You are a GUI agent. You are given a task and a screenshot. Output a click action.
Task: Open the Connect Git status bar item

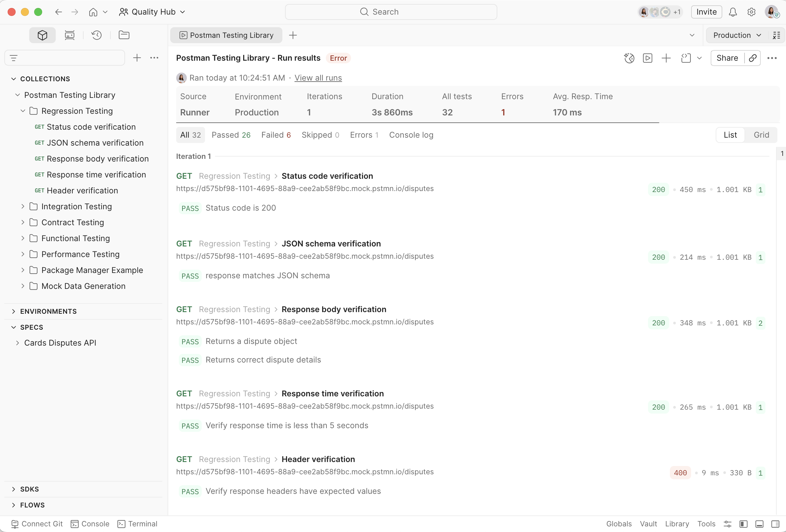(x=37, y=524)
